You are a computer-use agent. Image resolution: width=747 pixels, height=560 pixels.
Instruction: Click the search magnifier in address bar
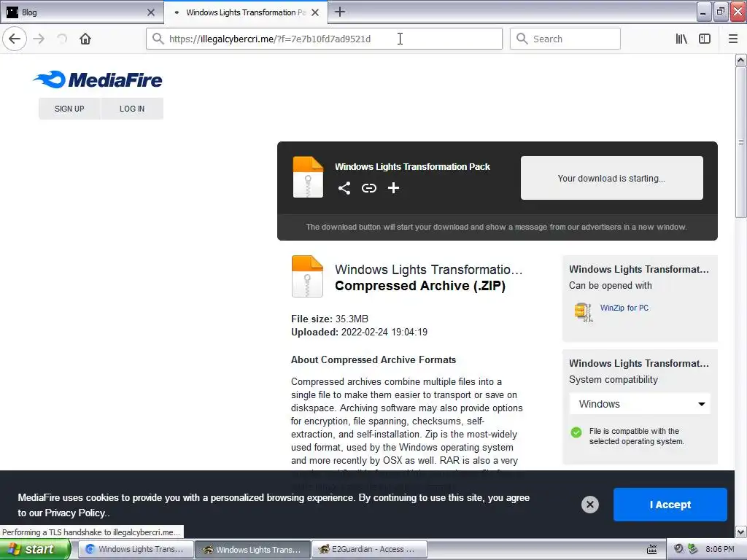click(x=158, y=39)
